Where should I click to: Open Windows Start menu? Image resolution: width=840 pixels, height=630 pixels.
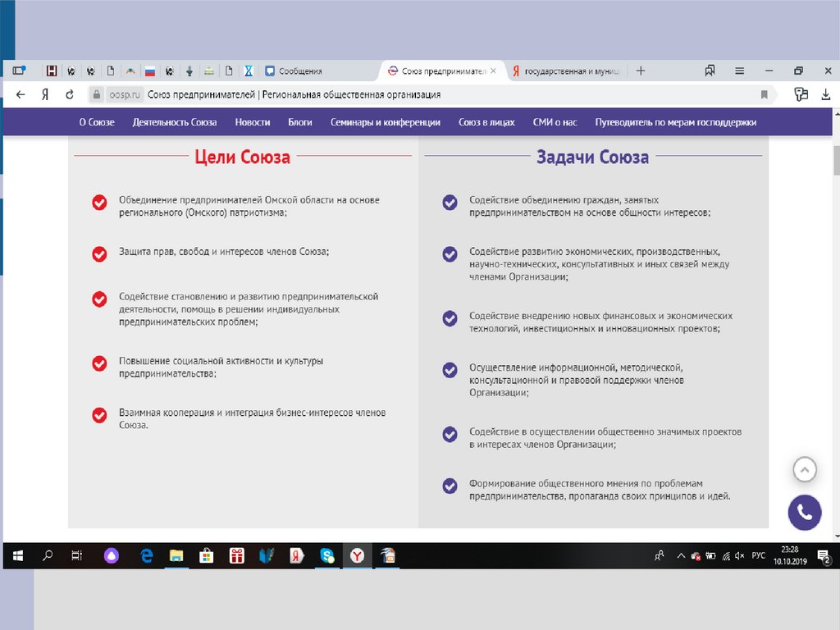16,556
